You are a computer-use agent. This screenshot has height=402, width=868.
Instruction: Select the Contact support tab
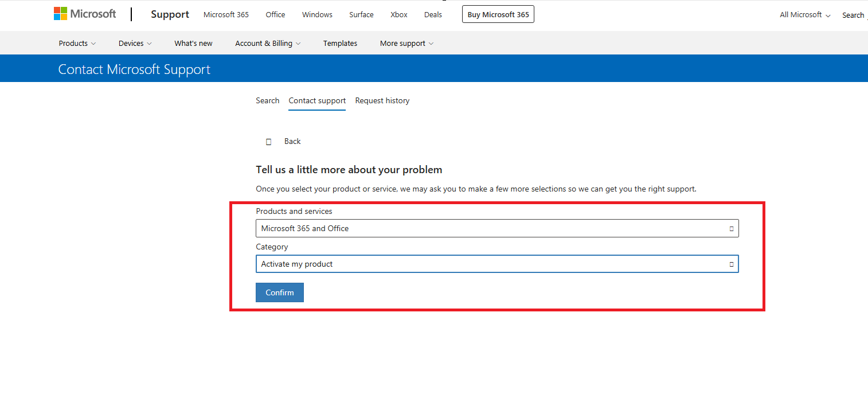point(317,100)
